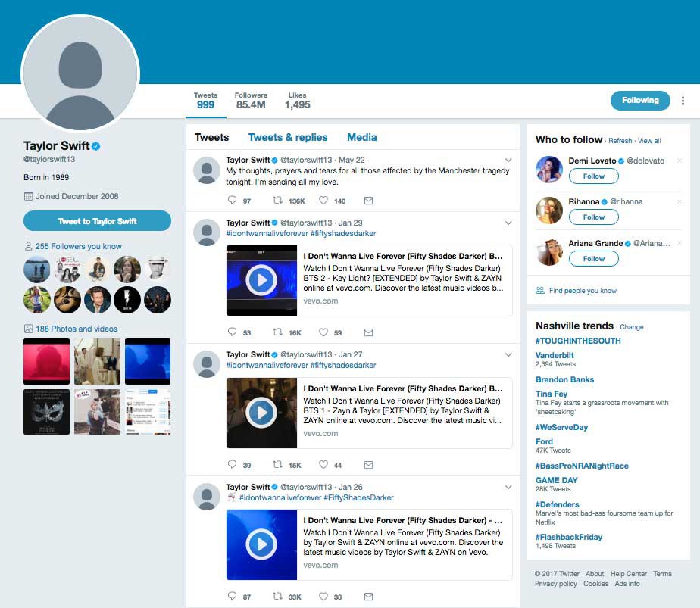Expand options for the May 22 tweet
The image size is (700, 608).
tap(508, 161)
